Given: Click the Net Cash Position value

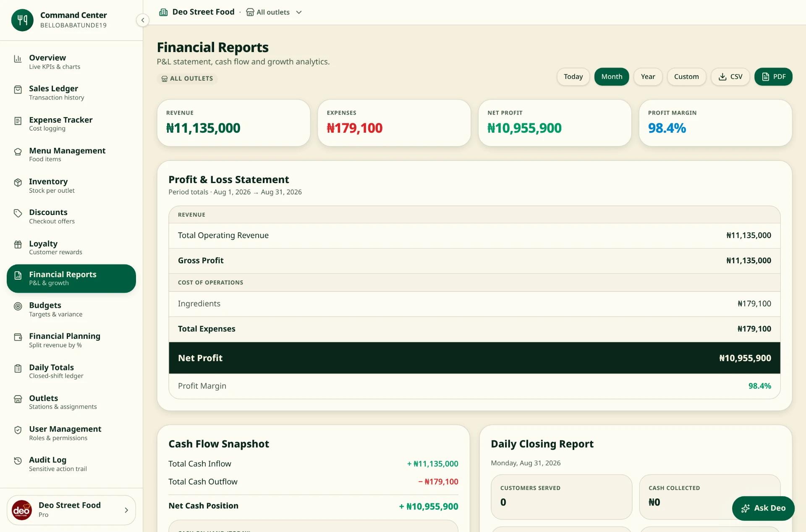Looking at the screenshot, I should 428,506.
